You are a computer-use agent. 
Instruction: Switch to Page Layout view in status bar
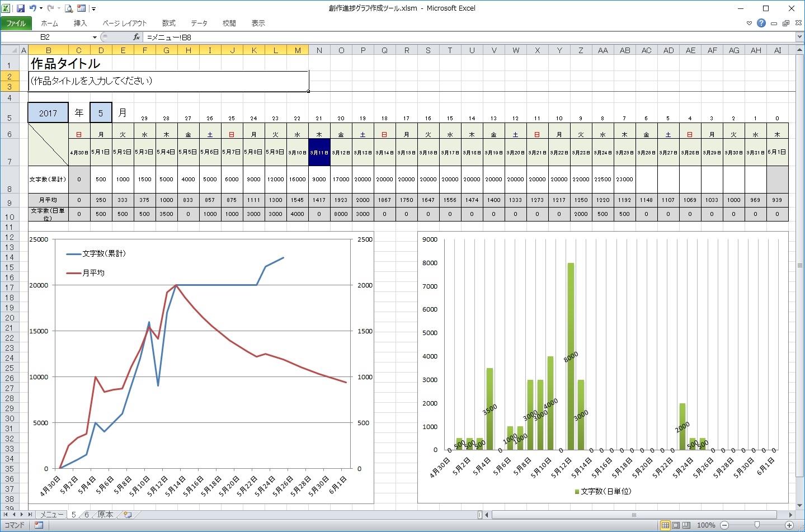pos(676,525)
